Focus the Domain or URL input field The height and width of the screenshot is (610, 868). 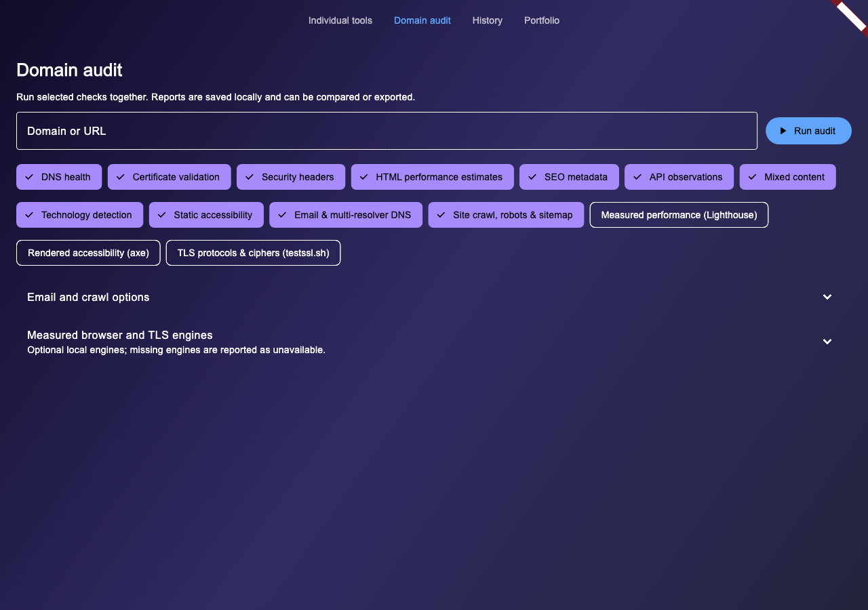click(387, 131)
